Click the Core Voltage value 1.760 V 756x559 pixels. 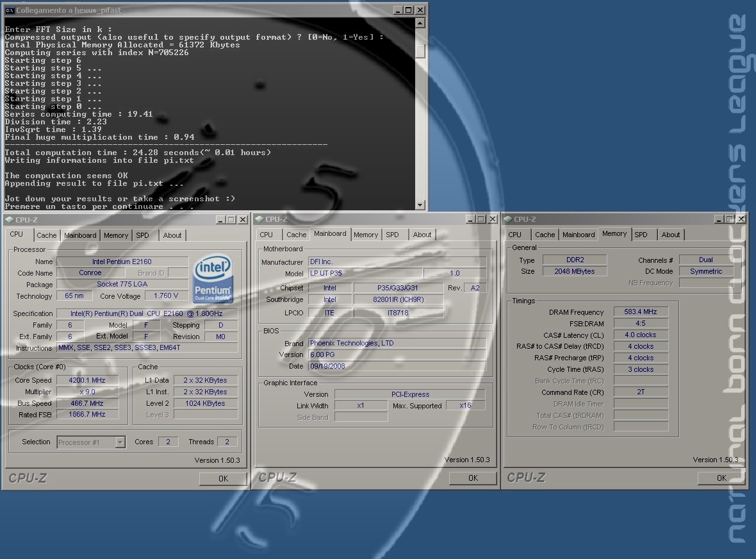165,296
